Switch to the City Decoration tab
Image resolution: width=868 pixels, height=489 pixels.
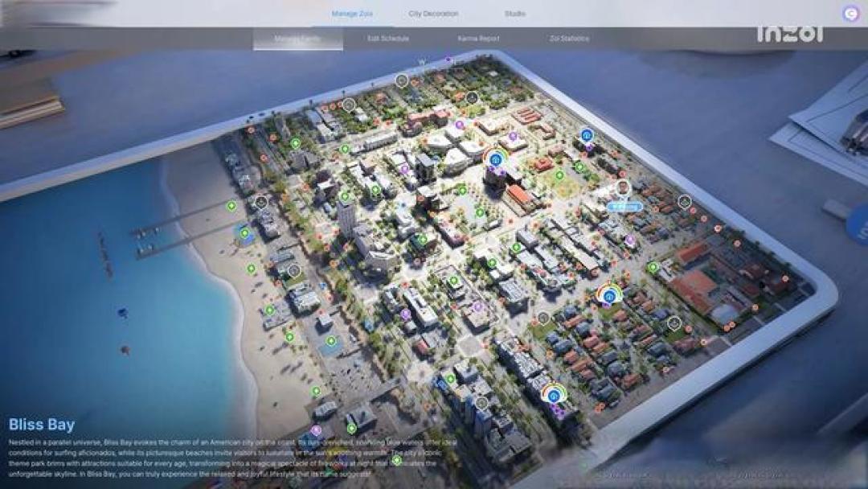pos(433,14)
